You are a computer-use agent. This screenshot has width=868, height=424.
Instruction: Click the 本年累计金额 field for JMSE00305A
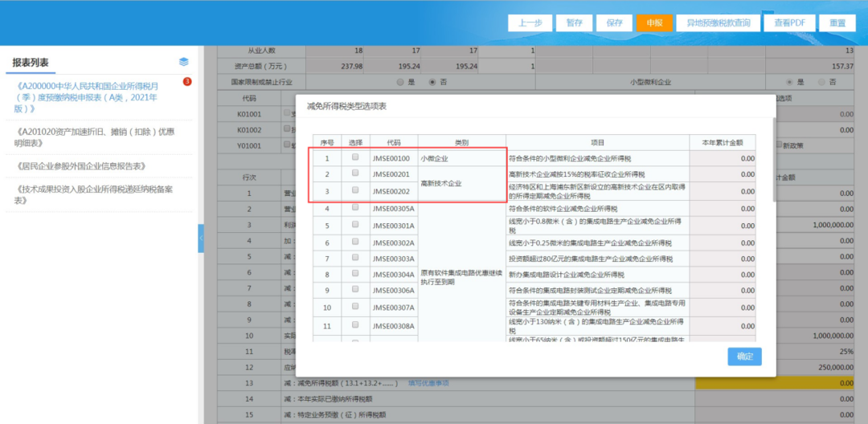(x=723, y=209)
